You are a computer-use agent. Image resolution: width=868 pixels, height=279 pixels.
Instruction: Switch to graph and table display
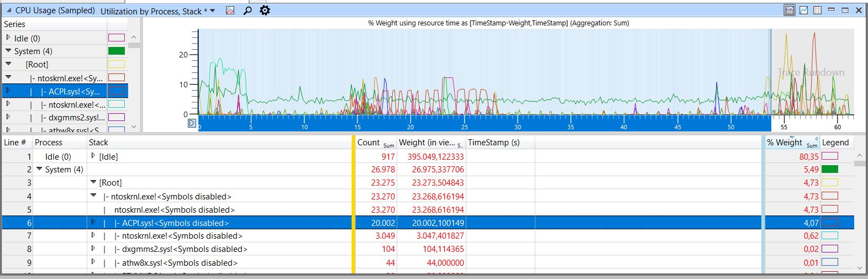790,10
